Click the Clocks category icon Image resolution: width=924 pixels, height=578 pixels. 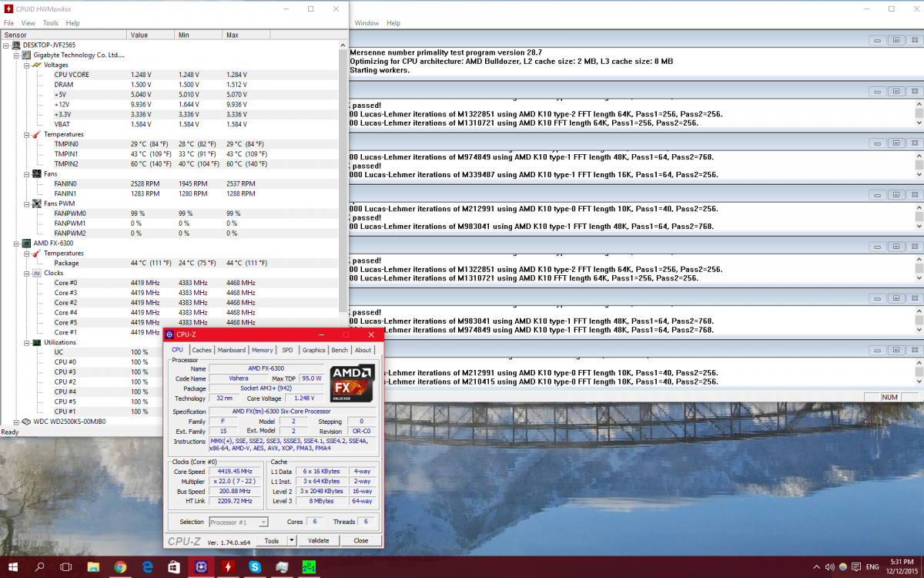tap(37, 273)
